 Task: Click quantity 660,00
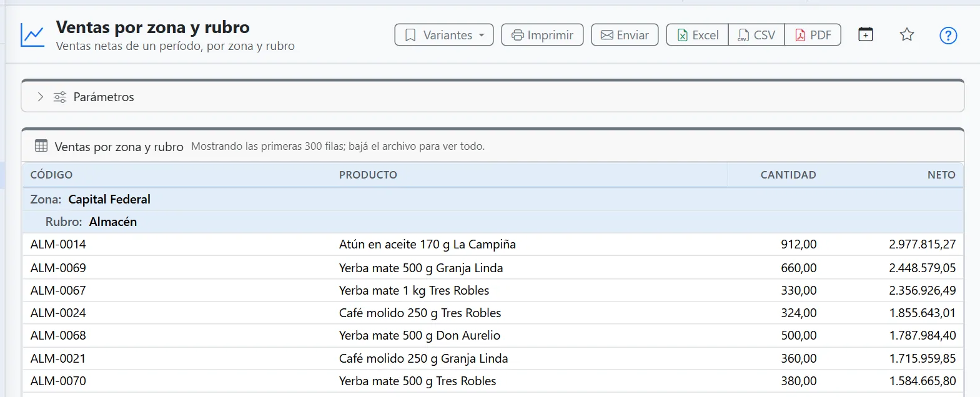click(x=798, y=268)
